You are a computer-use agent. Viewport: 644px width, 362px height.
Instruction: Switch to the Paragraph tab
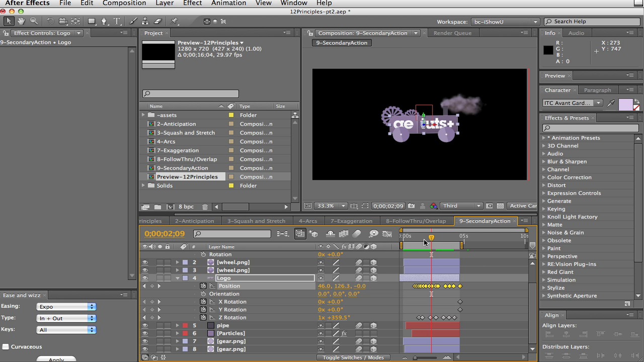(597, 90)
